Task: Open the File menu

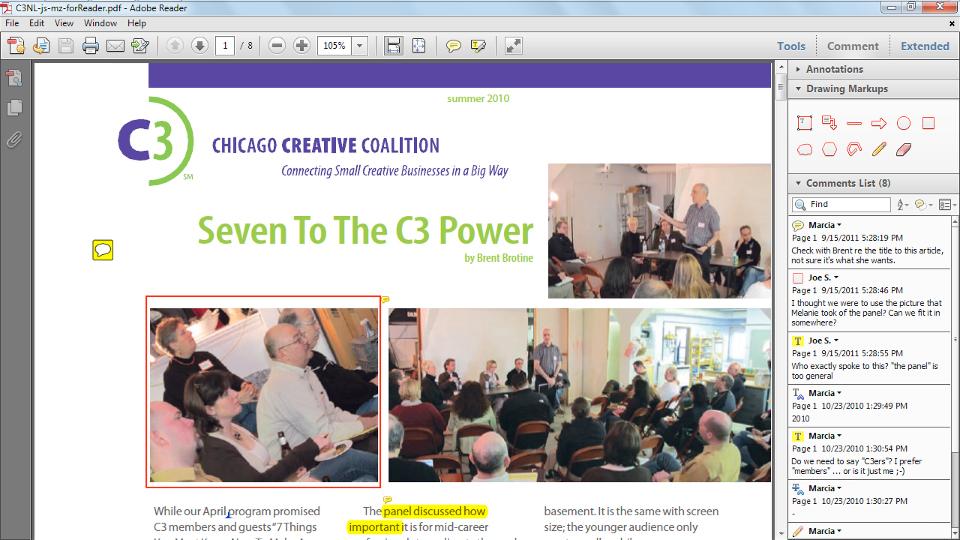Action: 12,23
